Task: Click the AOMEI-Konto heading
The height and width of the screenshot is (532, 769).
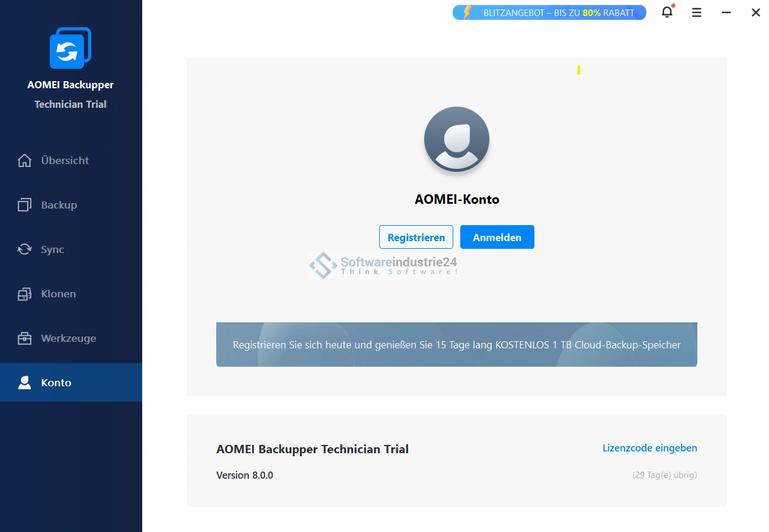Action: coord(456,200)
